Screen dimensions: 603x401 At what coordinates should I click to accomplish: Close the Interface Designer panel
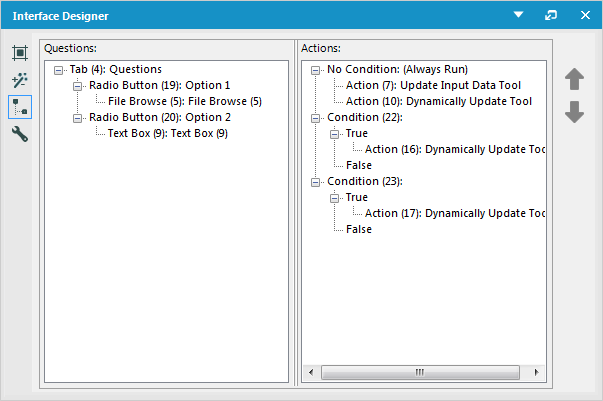tap(585, 16)
